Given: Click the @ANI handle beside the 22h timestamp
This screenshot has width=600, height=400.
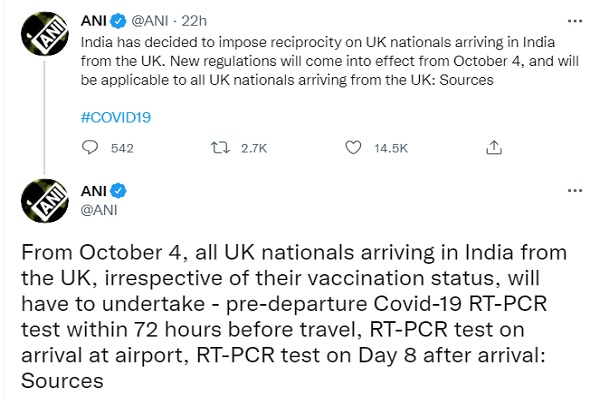Looking at the screenshot, I should [x=153, y=20].
